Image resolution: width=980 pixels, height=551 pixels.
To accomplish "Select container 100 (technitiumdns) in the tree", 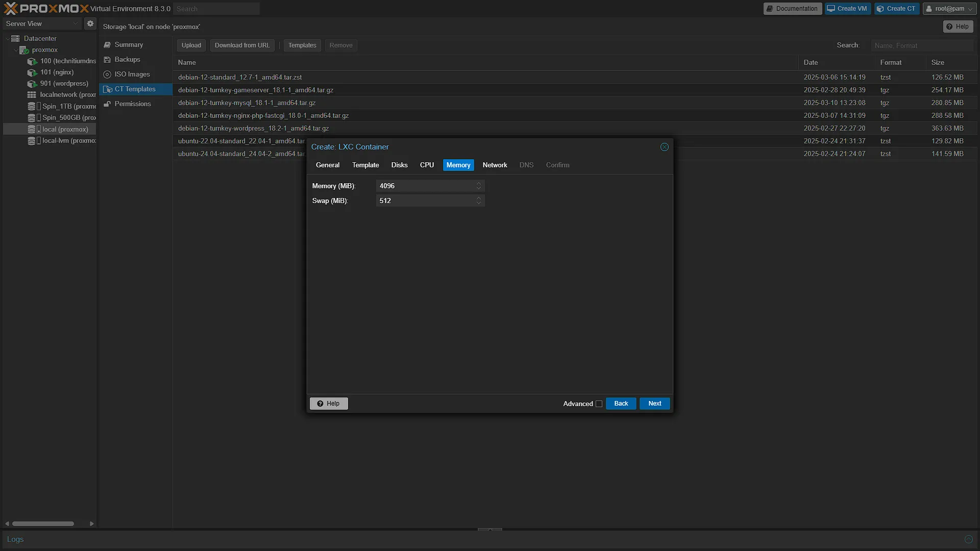I will tap(61, 61).
